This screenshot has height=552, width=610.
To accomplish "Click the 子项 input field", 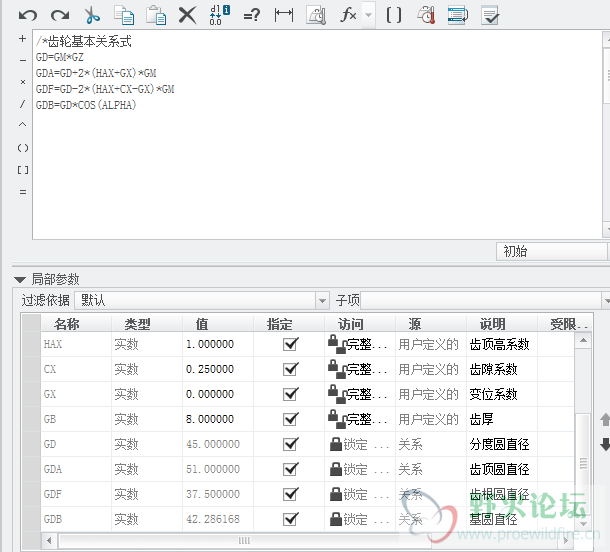I will pos(481,300).
